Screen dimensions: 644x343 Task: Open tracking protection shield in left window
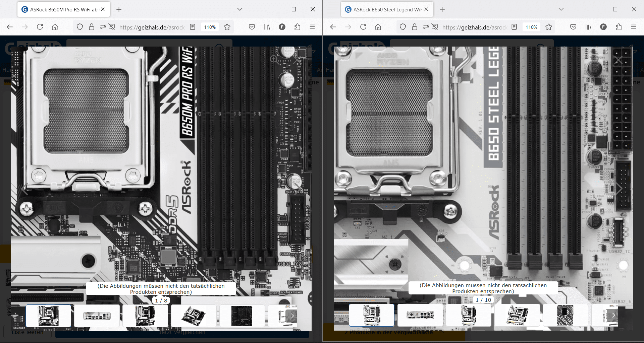point(80,27)
